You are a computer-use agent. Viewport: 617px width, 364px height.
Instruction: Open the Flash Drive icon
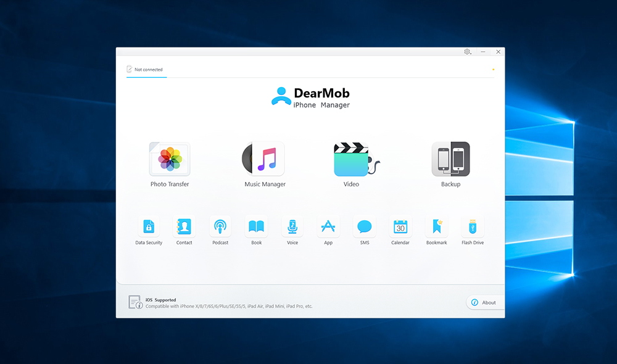pos(473,226)
